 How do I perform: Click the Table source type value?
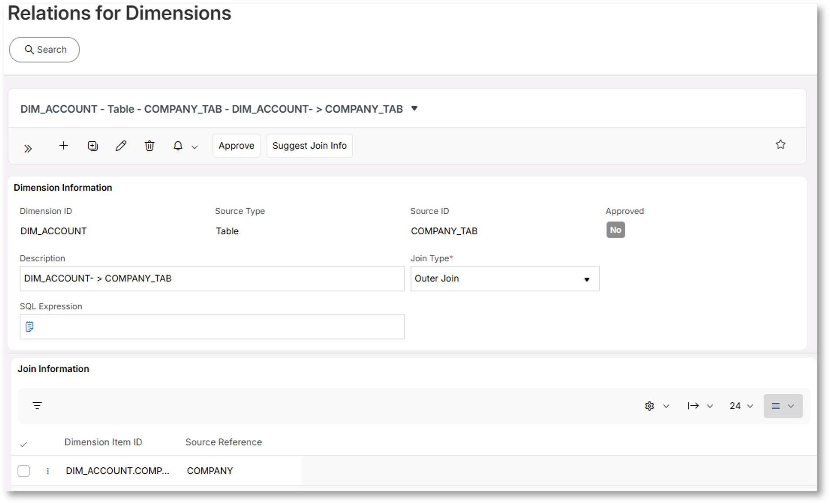click(227, 231)
